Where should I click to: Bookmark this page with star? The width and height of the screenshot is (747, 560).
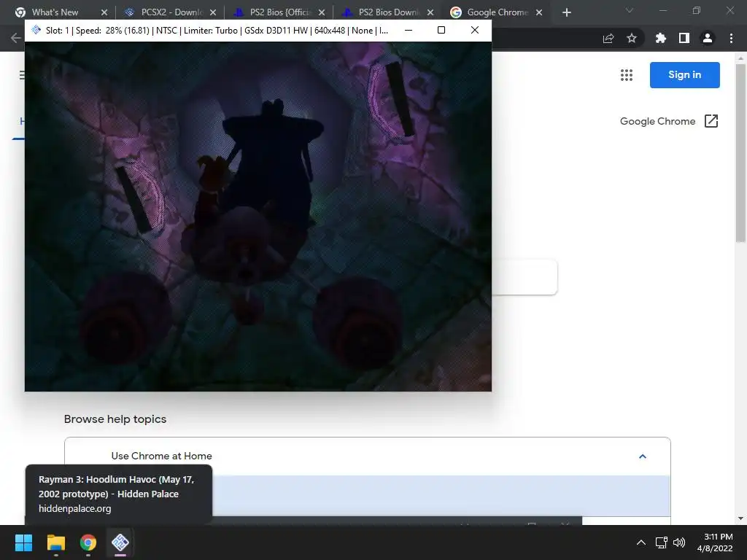pyautogui.click(x=632, y=38)
